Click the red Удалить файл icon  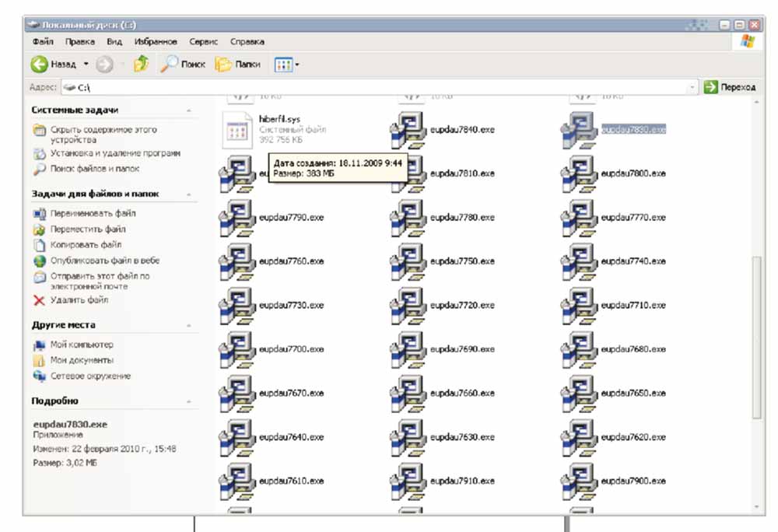(40, 300)
